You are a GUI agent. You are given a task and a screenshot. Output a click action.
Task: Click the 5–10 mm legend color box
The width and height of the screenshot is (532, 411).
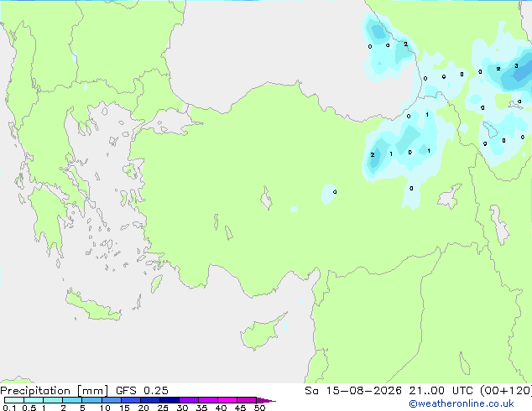click(x=91, y=400)
